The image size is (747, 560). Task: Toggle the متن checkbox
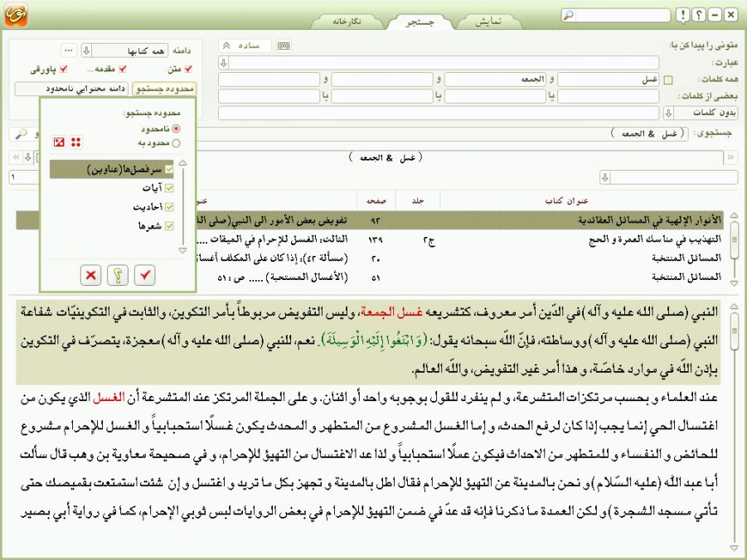coord(188,69)
